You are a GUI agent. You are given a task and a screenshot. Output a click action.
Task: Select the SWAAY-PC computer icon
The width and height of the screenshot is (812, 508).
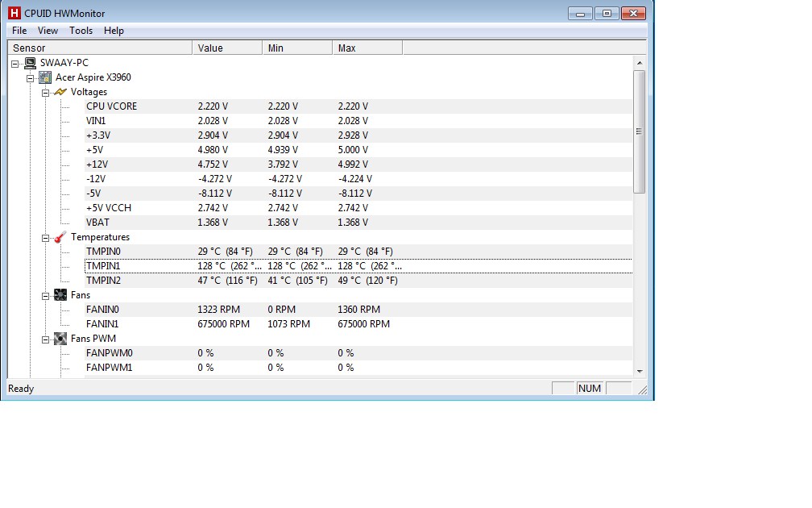31,63
